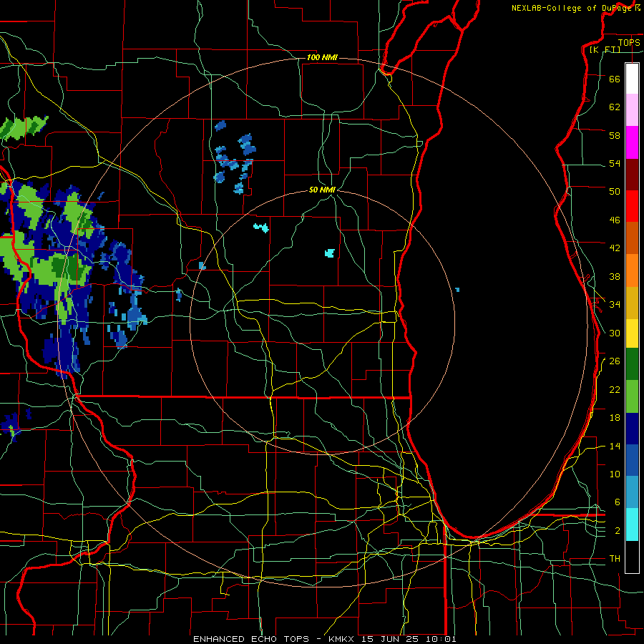Screen dimensions: 644x644
Task: Click the "50" legend value
Action: click(x=615, y=192)
